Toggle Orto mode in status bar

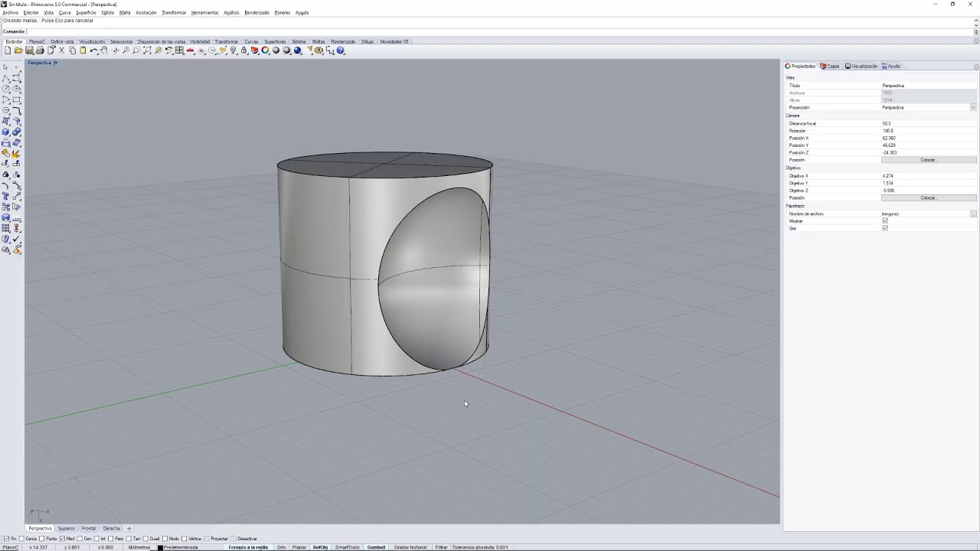point(281,547)
